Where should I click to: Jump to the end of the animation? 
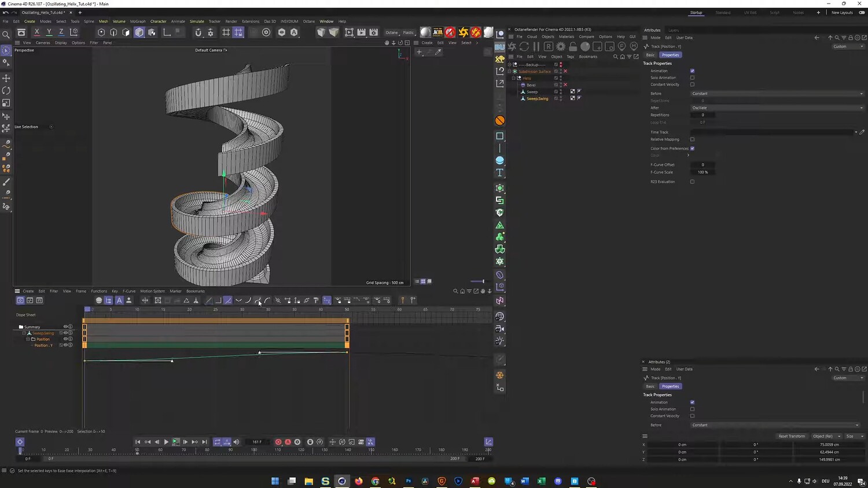coord(204,442)
